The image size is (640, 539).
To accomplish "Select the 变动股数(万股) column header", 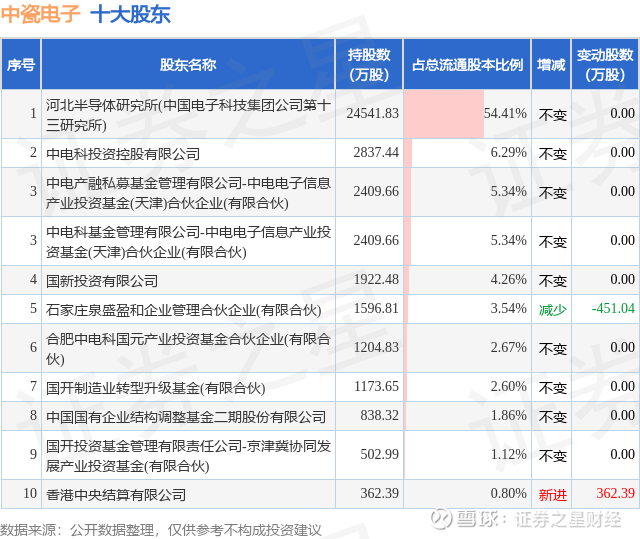I will point(605,64).
